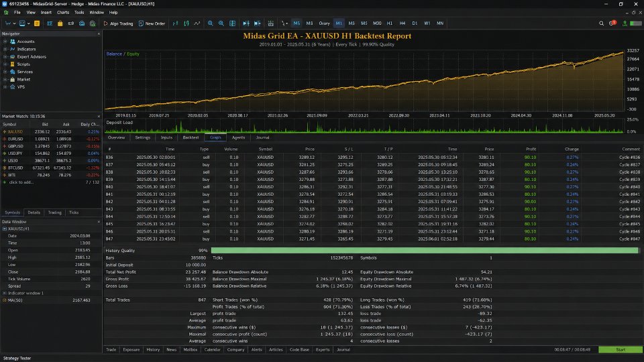Image resolution: width=644 pixels, height=362 pixels.
Task: Switch chart to candlestick mode
Action: tap(186, 23)
